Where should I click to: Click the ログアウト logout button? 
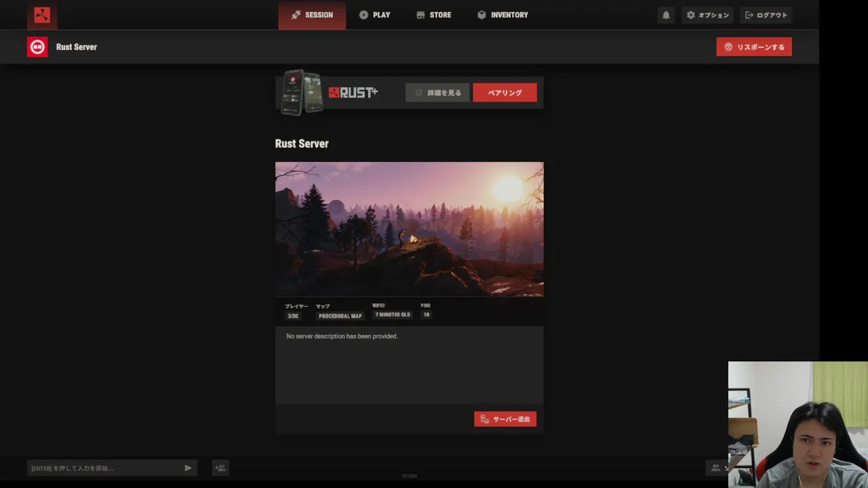coord(766,15)
